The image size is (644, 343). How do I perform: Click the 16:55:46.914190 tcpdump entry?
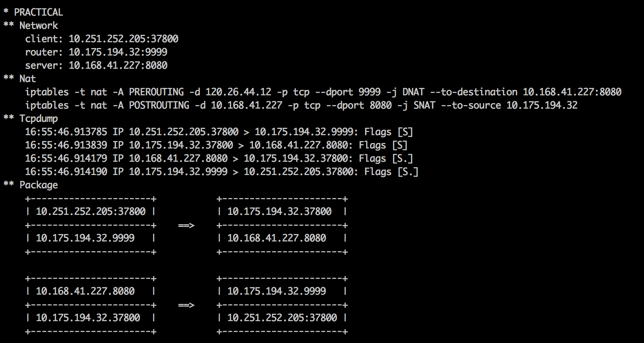click(222, 171)
